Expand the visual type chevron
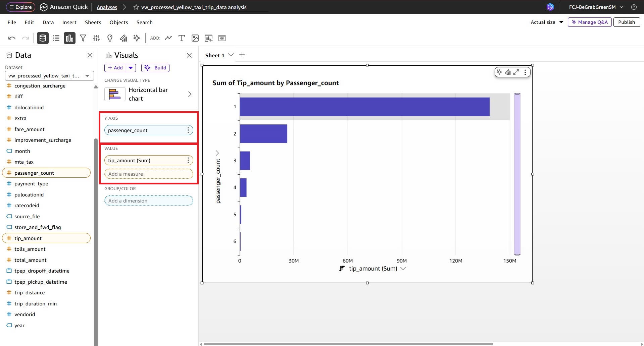 [190, 94]
